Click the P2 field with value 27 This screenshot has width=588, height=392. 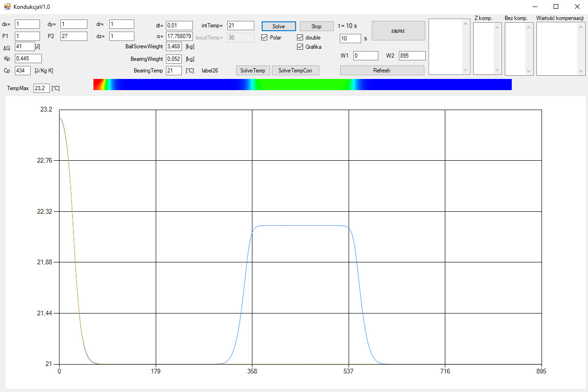pyautogui.click(x=74, y=36)
